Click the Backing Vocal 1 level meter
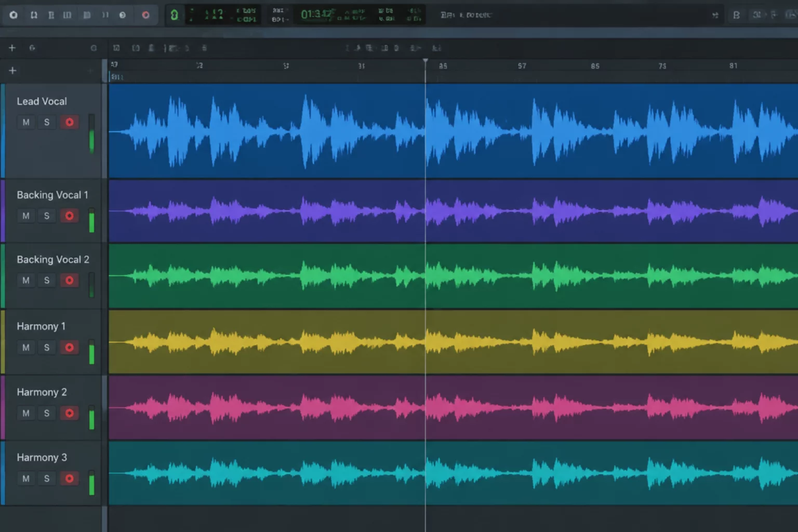Image resolution: width=798 pixels, height=532 pixels. pos(92,220)
